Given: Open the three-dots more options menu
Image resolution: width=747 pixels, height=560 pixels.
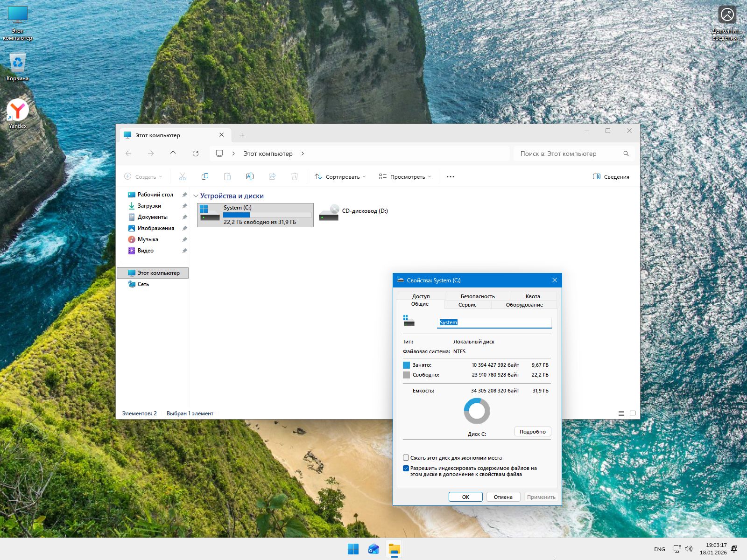Looking at the screenshot, I should click(x=450, y=177).
